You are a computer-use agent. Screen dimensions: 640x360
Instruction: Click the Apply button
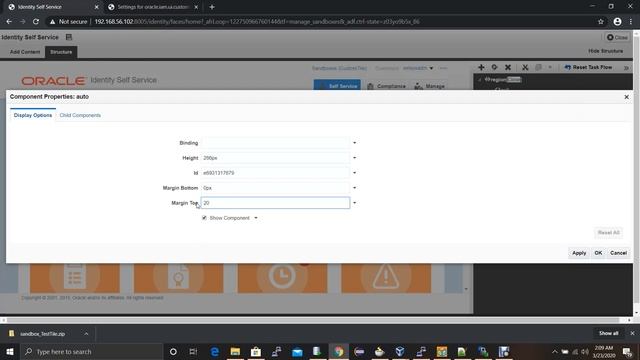579,253
